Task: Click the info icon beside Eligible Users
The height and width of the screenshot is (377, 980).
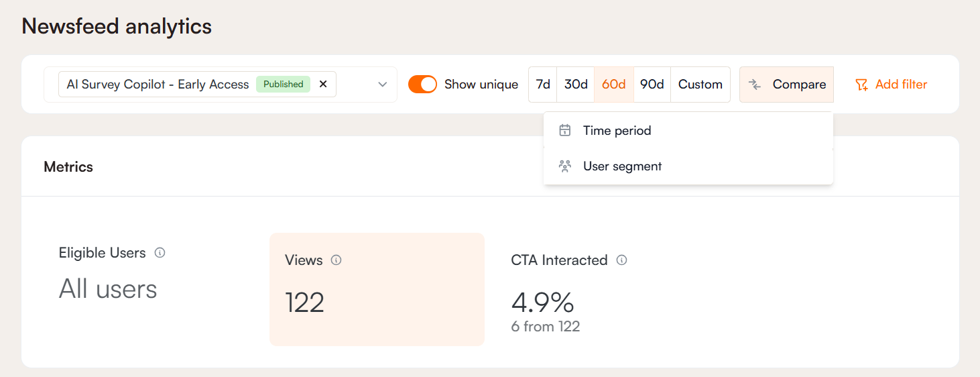Action: pyautogui.click(x=160, y=253)
